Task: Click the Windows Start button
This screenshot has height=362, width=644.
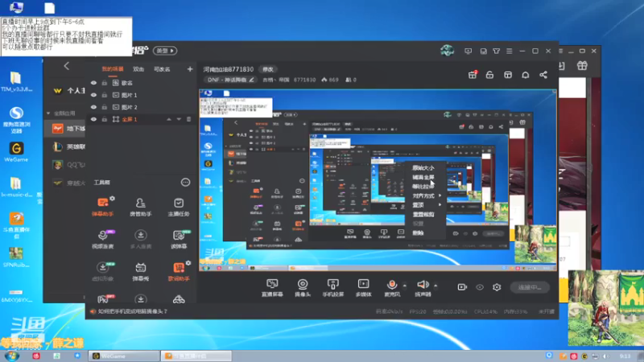Action: click(x=12, y=356)
